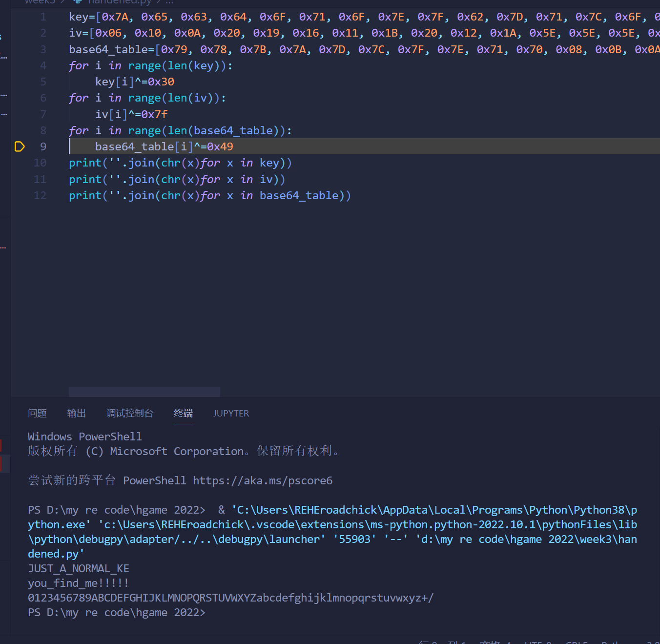The height and width of the screenshot is (644, 660).
Task: Open the JUPYTER panel tab
Action: 231,414
